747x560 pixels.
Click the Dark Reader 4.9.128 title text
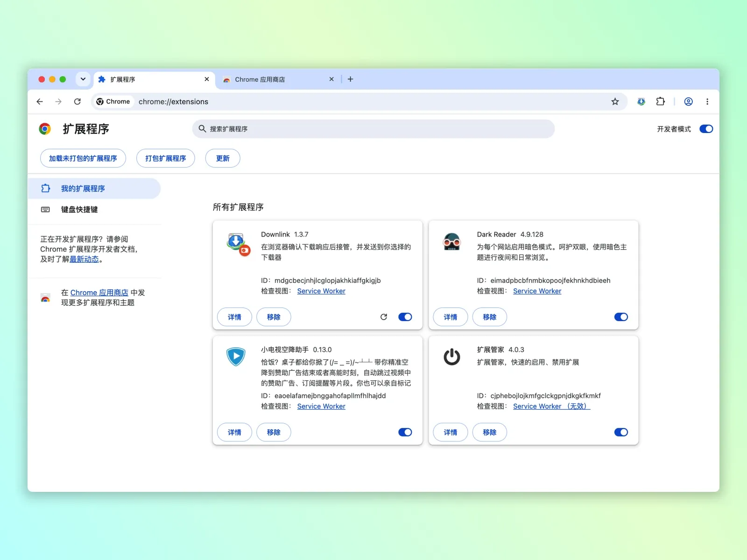(510, 234)
